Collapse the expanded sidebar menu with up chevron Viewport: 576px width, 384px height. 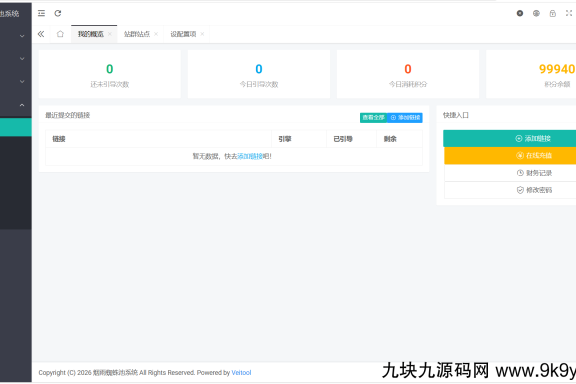pos(22,105)
